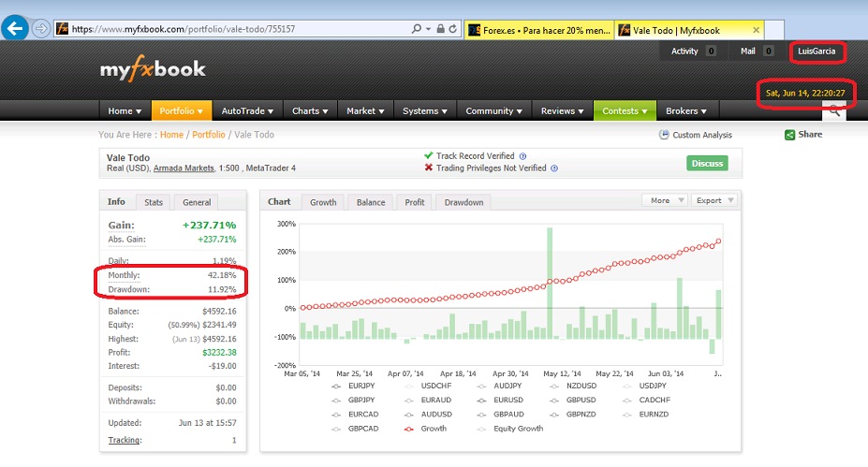868x467 pixels.
Task: Click the myfxbook logo
Action: tap(153, 68)
